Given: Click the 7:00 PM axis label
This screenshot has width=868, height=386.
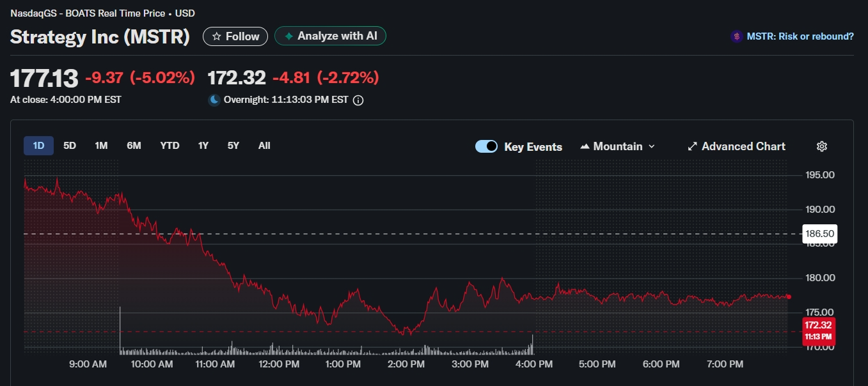Looking at the screenshot, I should click(x=725, y=364).
